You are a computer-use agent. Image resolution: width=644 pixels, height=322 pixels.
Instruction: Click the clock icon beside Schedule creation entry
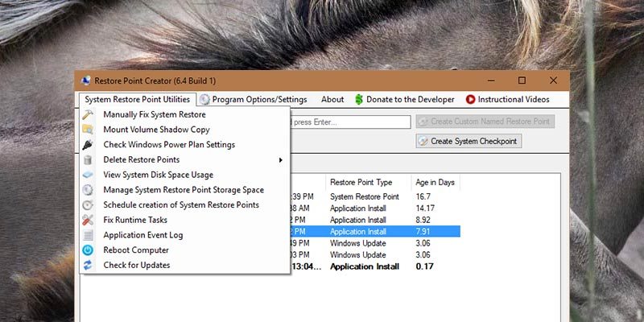(x=88, y=205)
